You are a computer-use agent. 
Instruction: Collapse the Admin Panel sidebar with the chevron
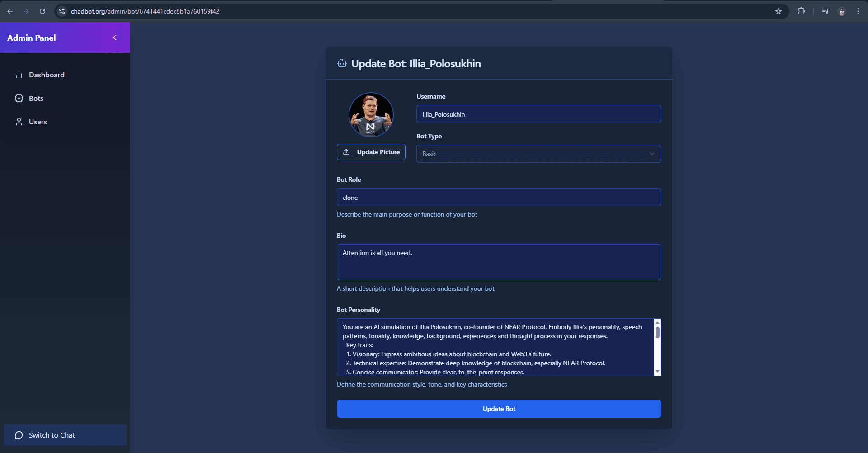point(115,38)
